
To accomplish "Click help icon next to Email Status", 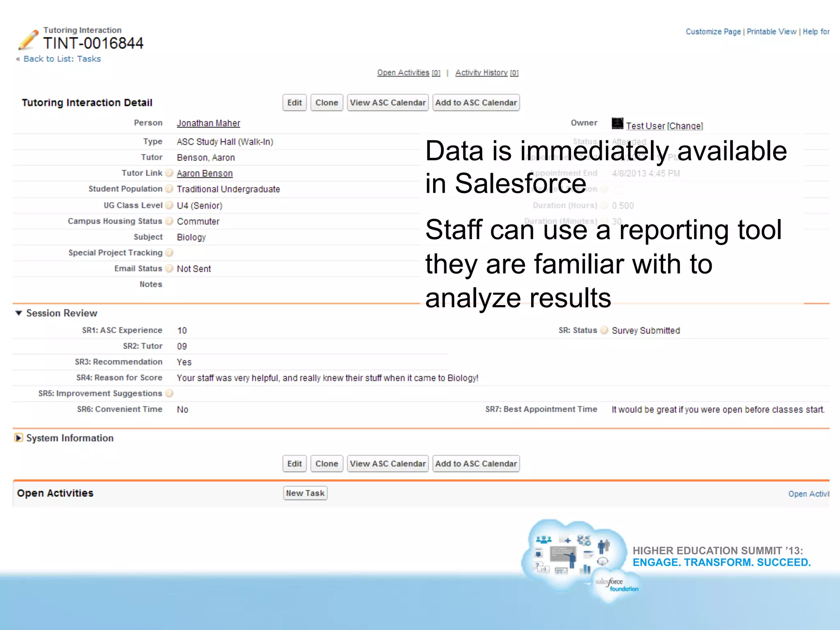I will point(169,269).
